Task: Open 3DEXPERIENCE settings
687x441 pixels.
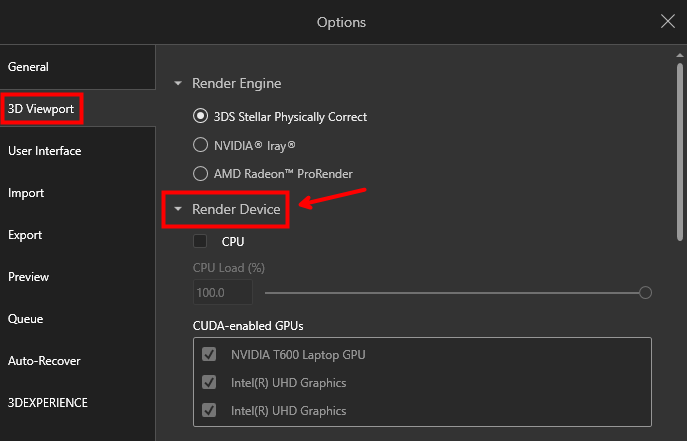Action: (x=78, y=403)
